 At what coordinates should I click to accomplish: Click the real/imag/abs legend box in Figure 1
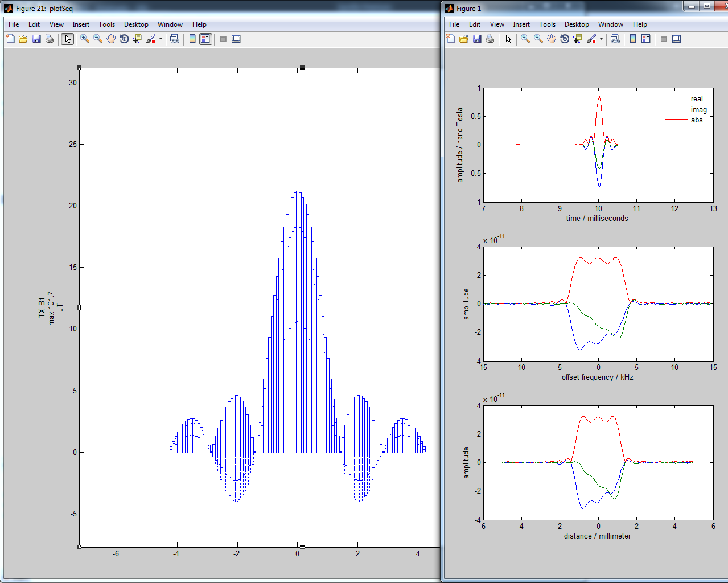685,109
